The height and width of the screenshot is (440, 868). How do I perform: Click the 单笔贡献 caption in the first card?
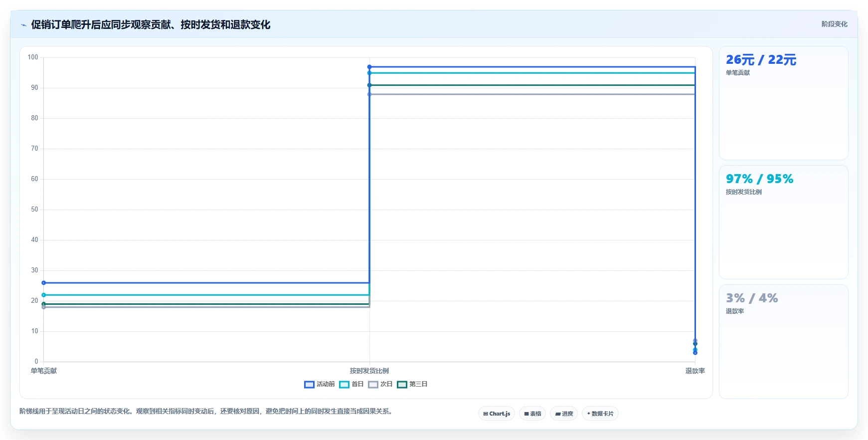[x=738, y=73]
